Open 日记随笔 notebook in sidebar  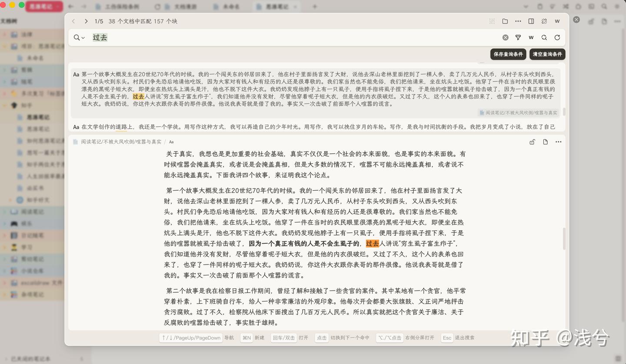tap(33, 235)
